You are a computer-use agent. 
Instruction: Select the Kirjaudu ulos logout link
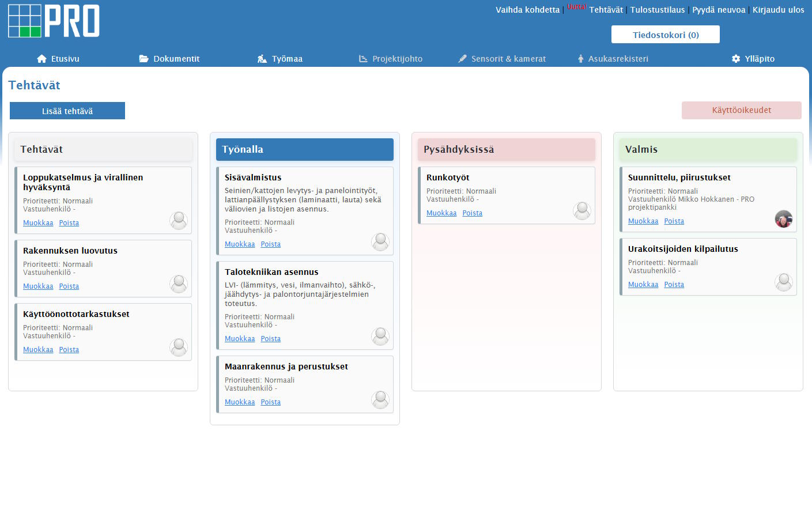(778, 10)
